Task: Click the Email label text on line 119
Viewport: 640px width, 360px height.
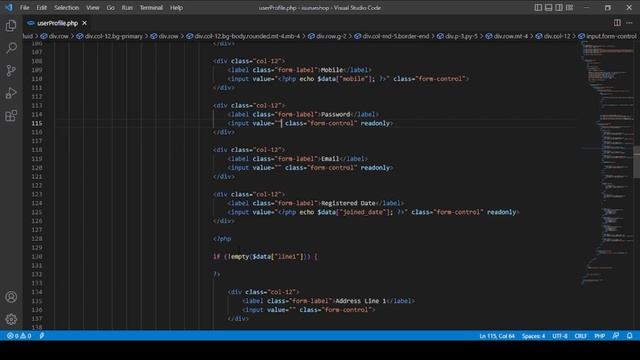Action: pos(330,159)
